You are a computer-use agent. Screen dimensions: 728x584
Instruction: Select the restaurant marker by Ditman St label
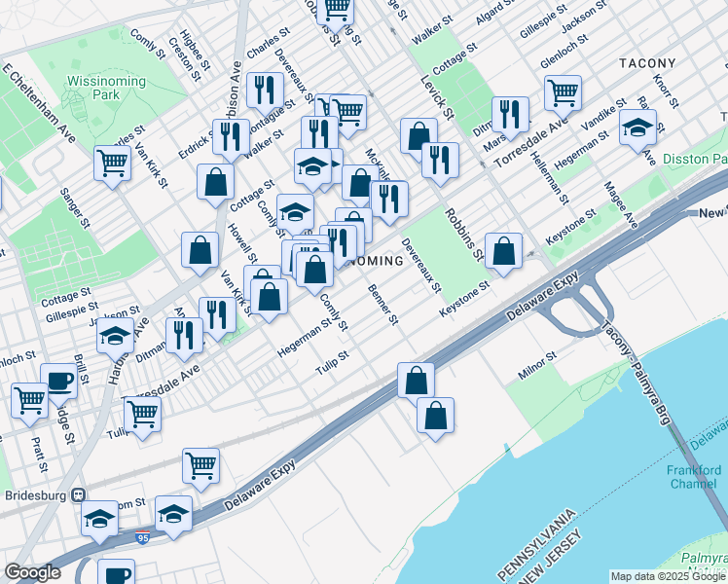tap(184, 339)
